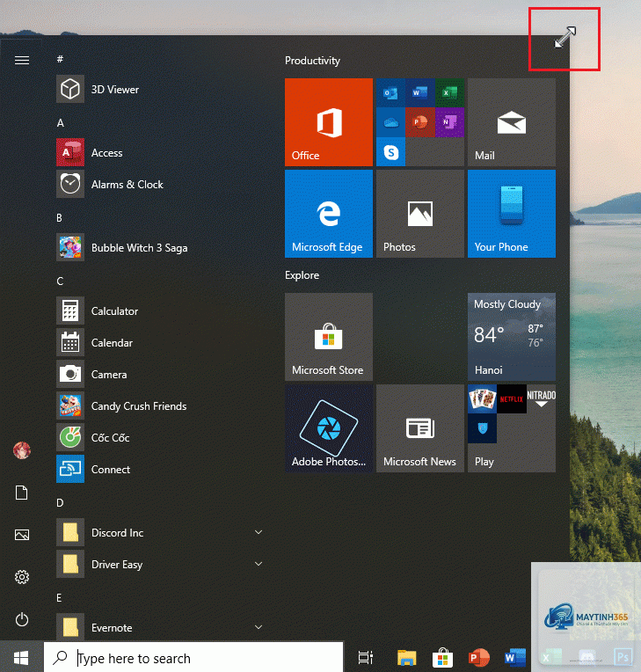Open Microsoft News tile

[x=420, y=428]
